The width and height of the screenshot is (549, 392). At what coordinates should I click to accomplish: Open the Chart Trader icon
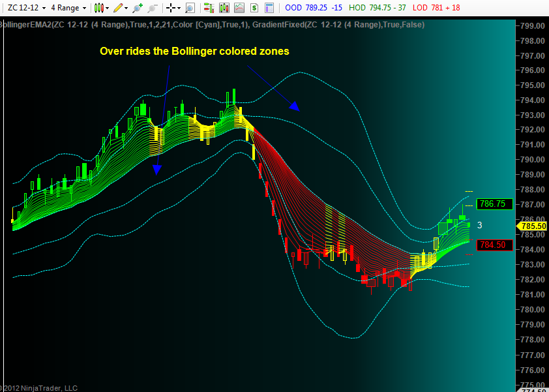tap(209, 8)
